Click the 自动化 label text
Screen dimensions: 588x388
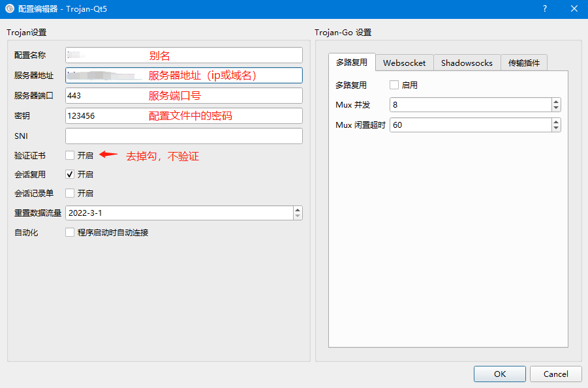(26, 232)
